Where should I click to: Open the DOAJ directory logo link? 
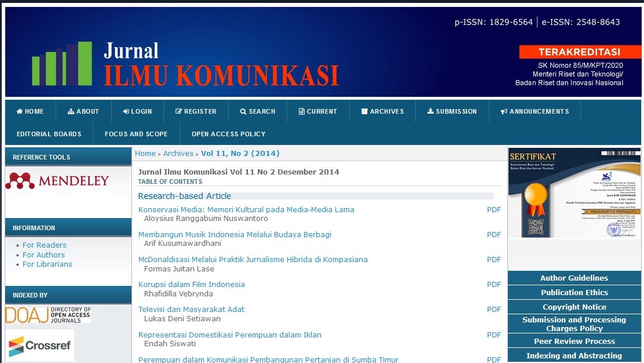[x=48, y=315]
